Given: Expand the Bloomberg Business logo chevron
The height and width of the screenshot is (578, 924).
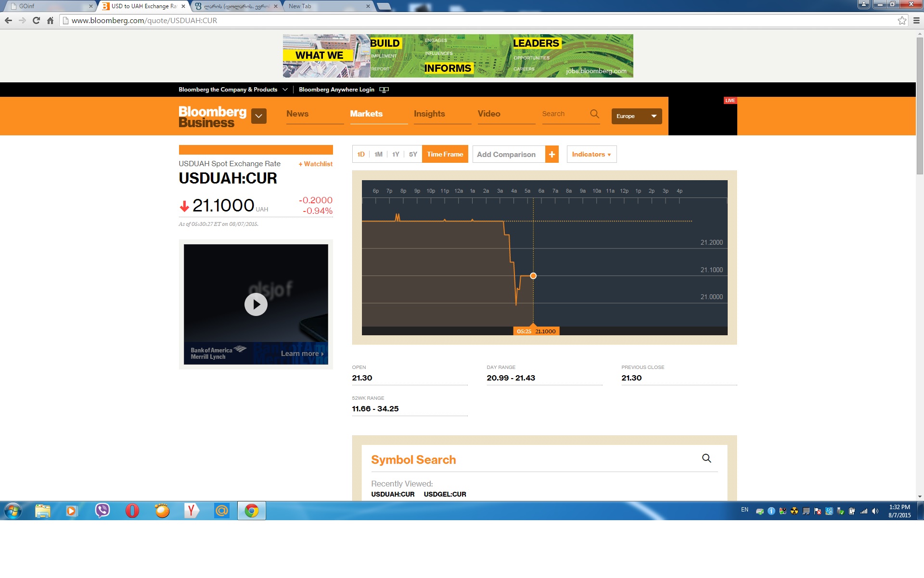Looking at the screenshot, I should (x=258, y=116).
